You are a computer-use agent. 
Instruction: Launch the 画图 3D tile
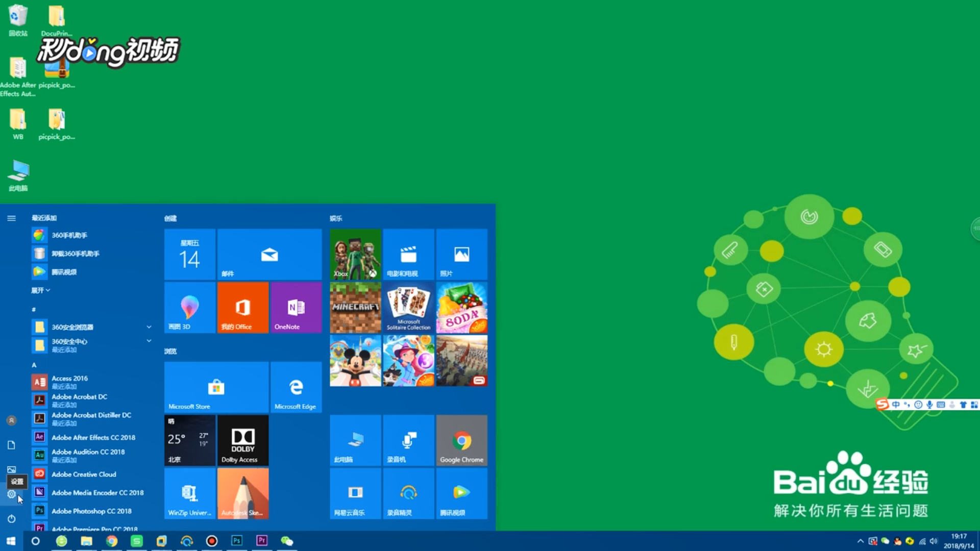[190, 308]
